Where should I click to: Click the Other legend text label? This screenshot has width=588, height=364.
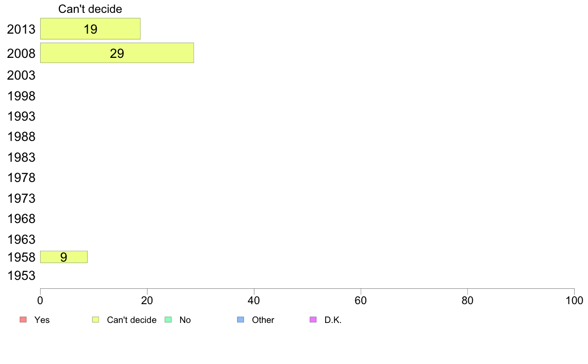(263, 320)
